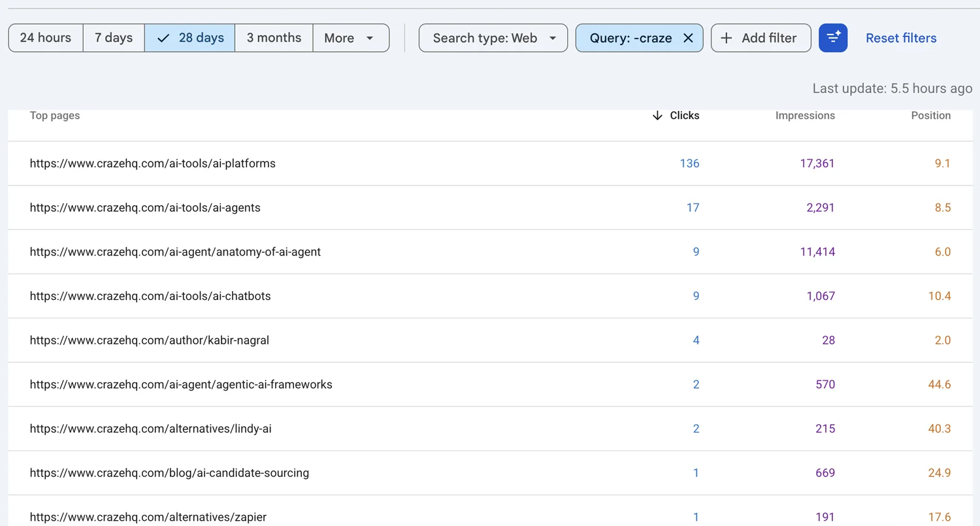Click the 24.9 position value
980x526 pixels.
[x=939, y=473]
